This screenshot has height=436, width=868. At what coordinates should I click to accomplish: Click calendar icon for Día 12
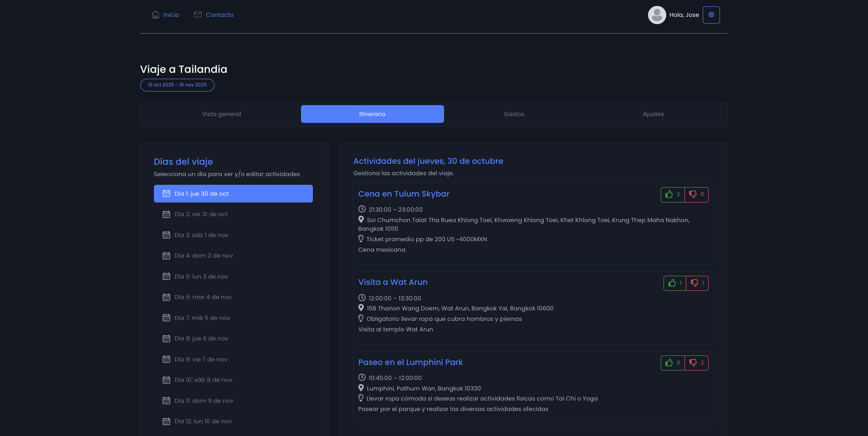click(166, 421)
